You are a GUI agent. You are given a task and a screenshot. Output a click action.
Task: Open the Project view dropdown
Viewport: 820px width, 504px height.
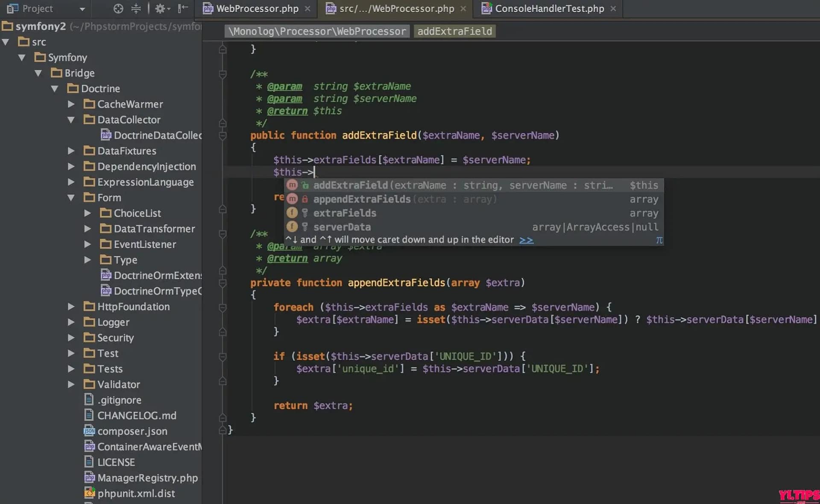click(82, 9)
